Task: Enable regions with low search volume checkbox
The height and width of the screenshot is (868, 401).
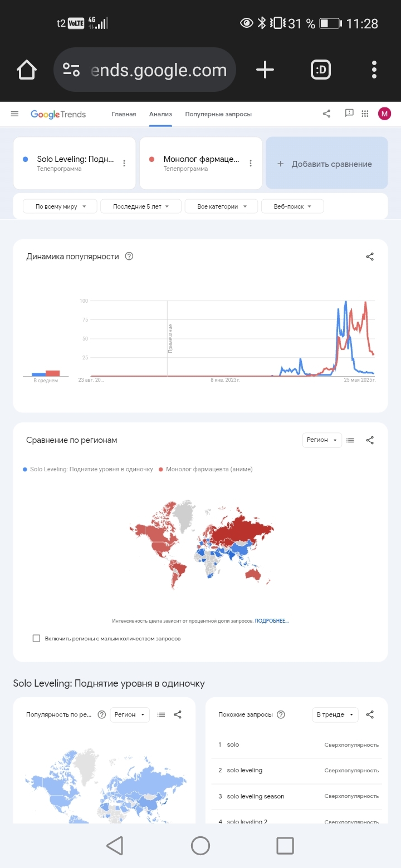Action: coord(36,638)
